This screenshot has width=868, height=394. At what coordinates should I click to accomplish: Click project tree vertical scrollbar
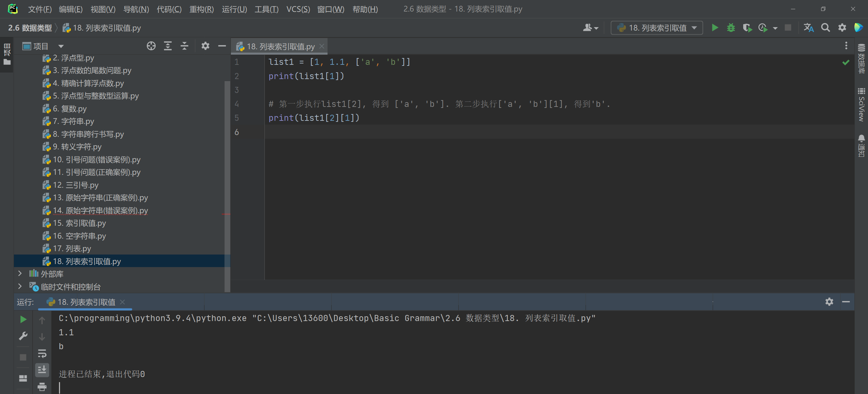pyautogui.click(x=227, y=187)
